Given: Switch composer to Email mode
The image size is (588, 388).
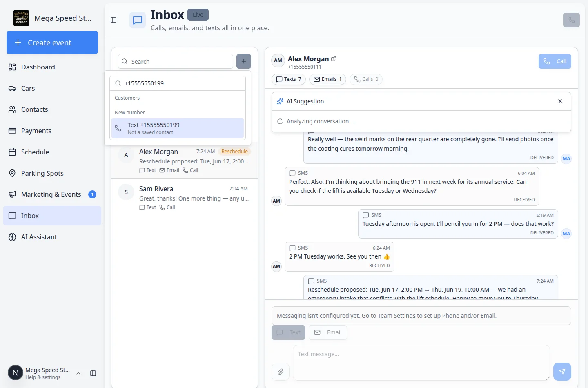Looking at the screenshot, I should click(328, 332).
